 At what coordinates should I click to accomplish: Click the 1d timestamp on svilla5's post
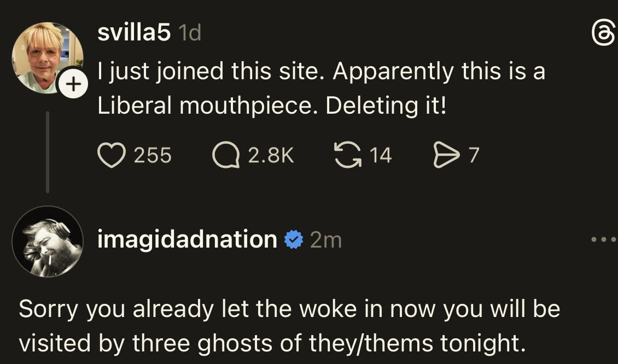[x=190, y=34]
